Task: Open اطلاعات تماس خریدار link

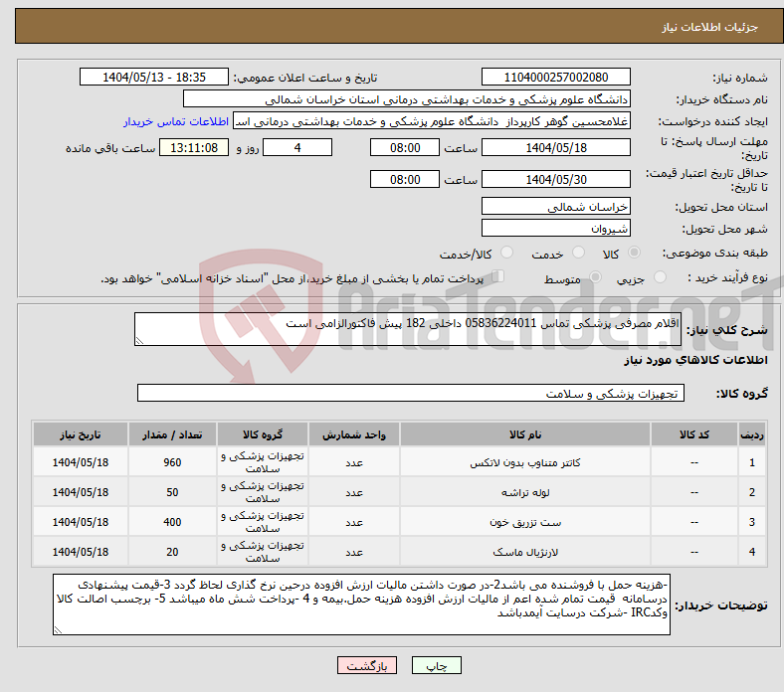Action: click(176, 121)
